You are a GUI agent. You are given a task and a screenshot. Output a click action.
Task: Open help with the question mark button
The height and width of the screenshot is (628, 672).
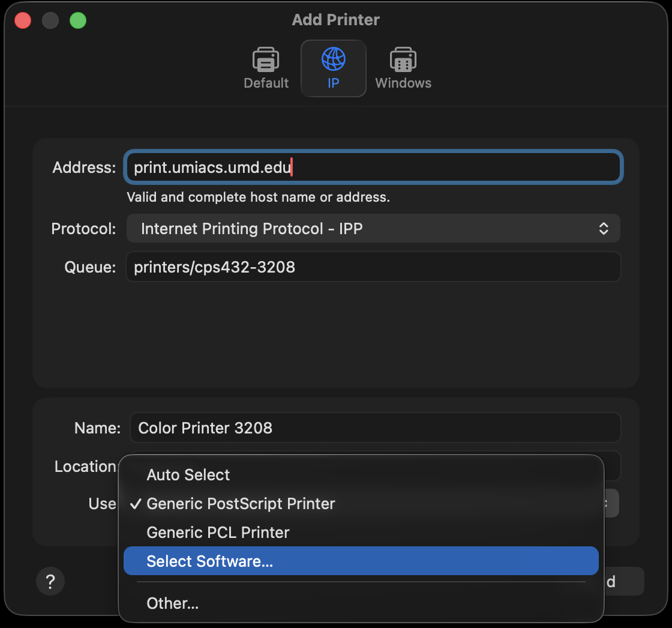tap(50, 581)
